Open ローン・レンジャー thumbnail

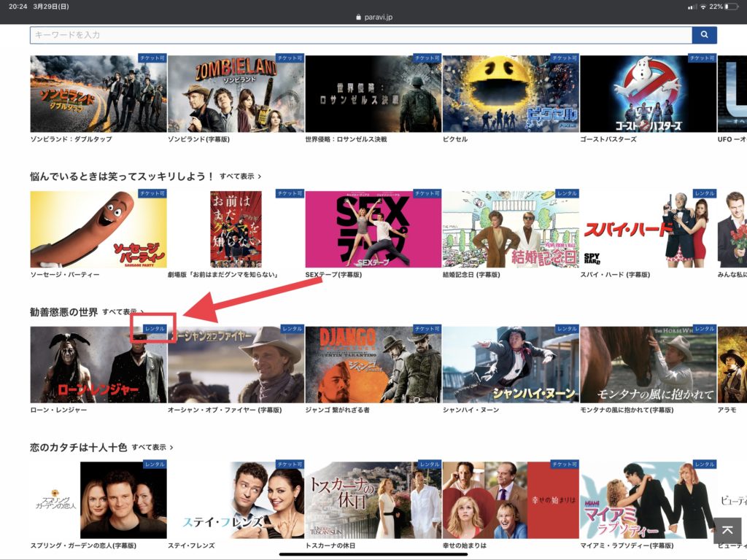(98, 365)
